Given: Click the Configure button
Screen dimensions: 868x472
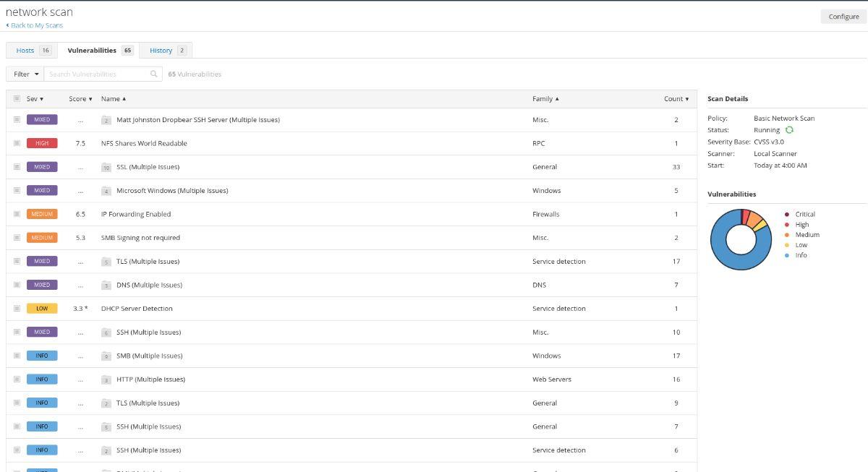Looking at the screenshot, I should click(843, 17).
